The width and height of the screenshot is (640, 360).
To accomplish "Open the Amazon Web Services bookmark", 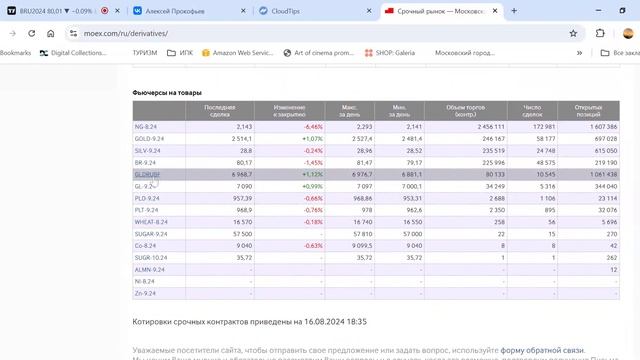I will (238, 53).
